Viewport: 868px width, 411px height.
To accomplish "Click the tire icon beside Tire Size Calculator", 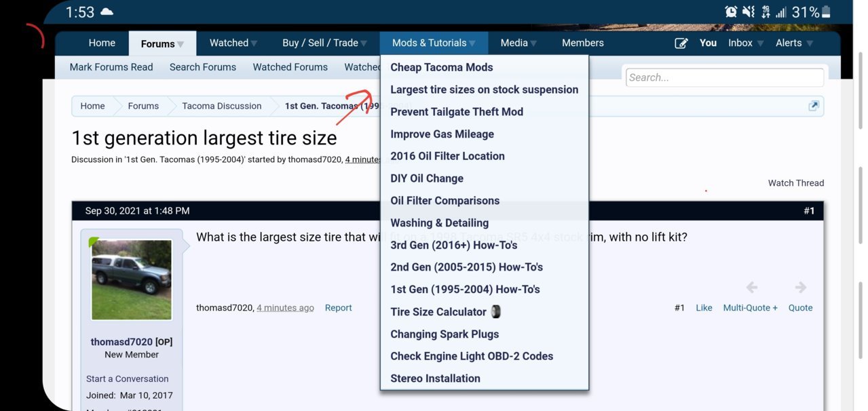I will pyautogui.click(x=496, y=312).
